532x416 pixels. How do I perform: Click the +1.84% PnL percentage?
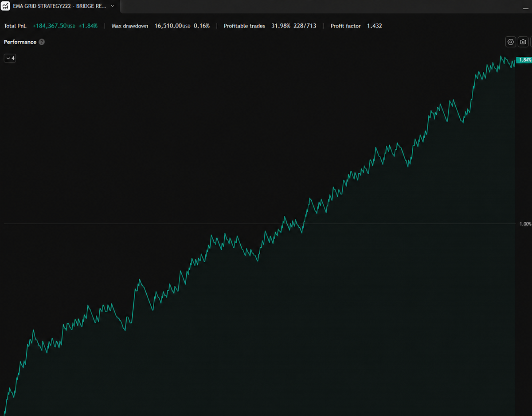coord(88,26)
